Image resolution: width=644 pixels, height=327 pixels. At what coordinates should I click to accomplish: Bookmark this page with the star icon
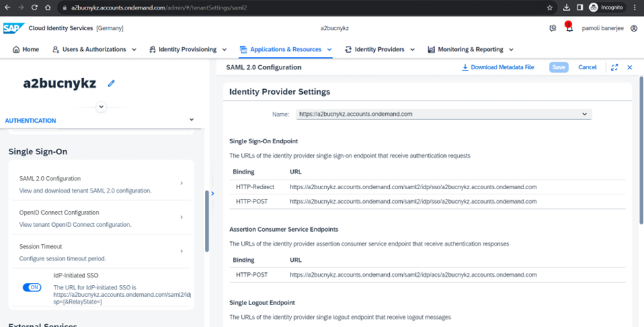coord(549,8)
